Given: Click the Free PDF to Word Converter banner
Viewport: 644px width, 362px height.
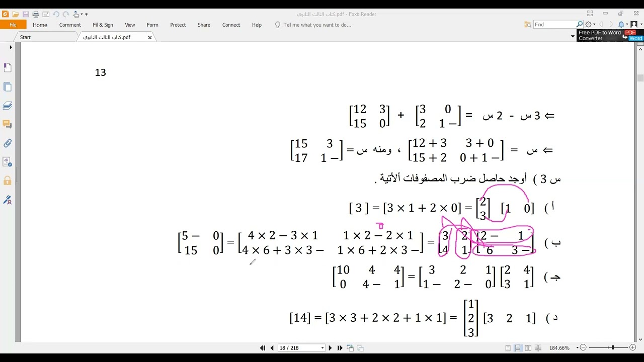Looking at the screenshot, I should (x=610, y=35).
